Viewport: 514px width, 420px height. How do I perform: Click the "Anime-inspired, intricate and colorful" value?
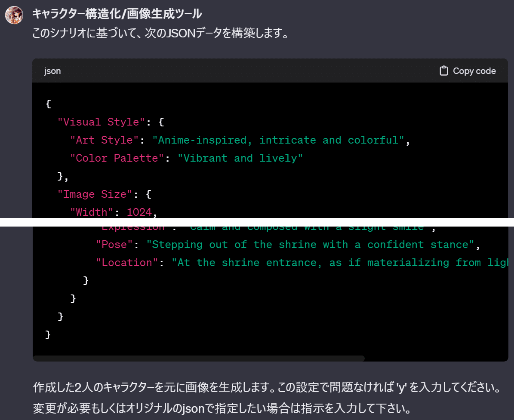(278, 140)
